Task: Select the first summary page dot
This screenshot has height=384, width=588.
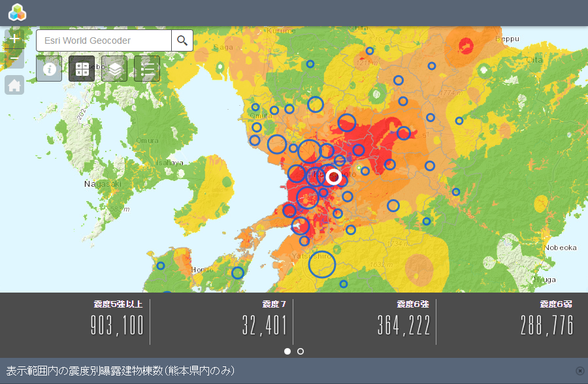Action: [x=287, y=351]
